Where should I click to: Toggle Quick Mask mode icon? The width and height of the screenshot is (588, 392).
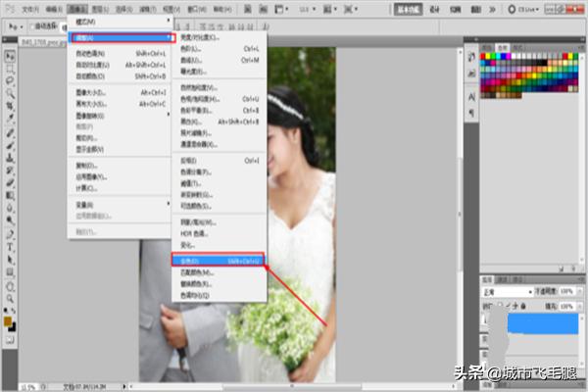click(x=10, y=340)
